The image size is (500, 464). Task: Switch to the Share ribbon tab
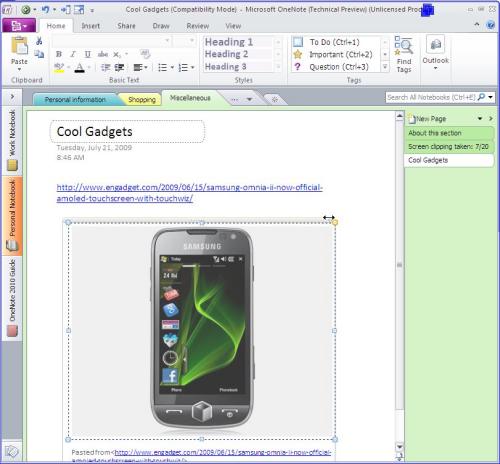point(126,26)
